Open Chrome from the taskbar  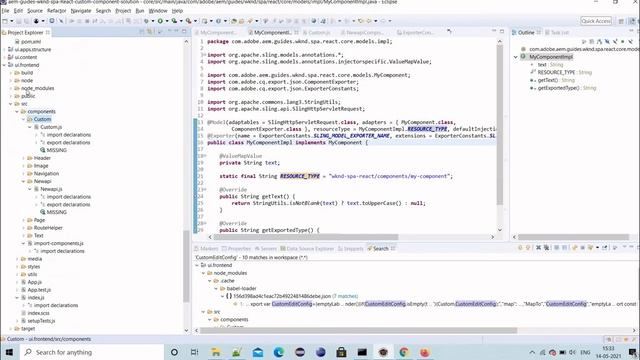[404, 352]
